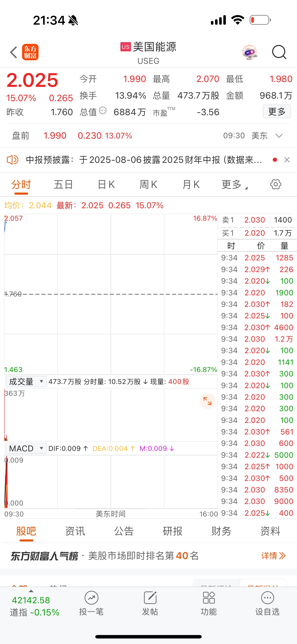The width and height of the screenshot is (297, 644).
Task: Open the MACD indicator dropdown
Action: [26, 448]
